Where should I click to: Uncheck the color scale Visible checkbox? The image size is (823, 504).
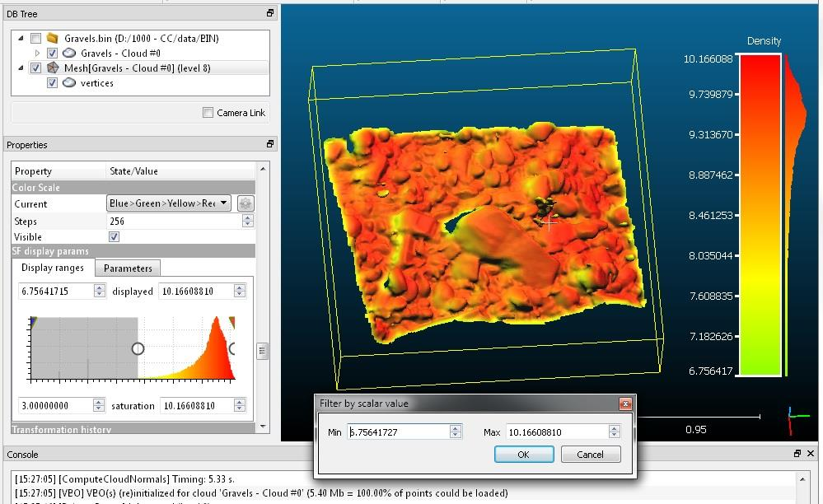[x=115, y=237]
